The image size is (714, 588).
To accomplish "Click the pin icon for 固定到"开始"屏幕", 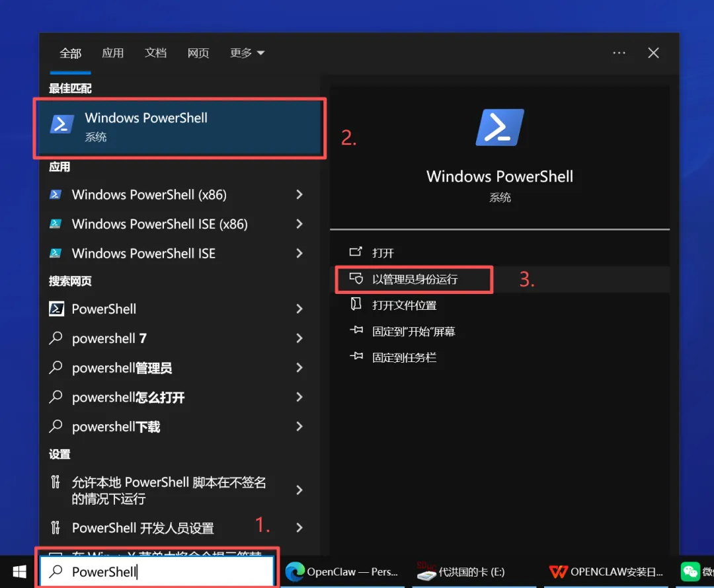I will [x=356, y=330].
